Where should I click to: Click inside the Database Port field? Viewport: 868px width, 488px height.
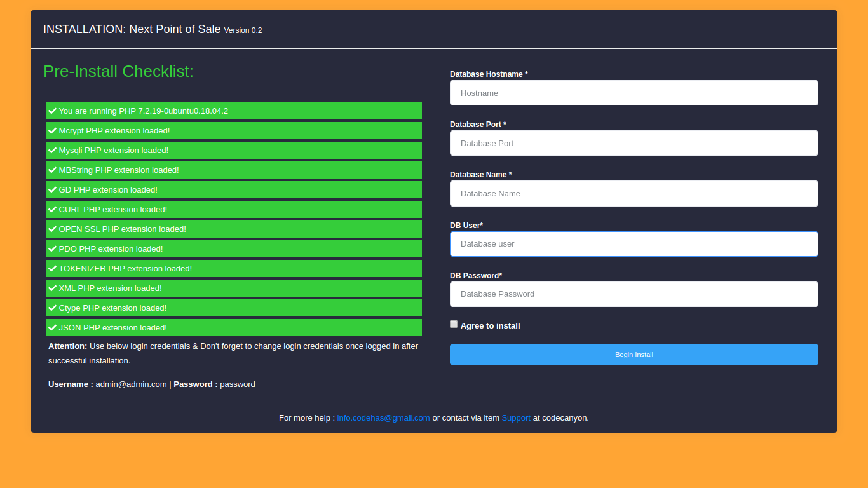point(634,143)
